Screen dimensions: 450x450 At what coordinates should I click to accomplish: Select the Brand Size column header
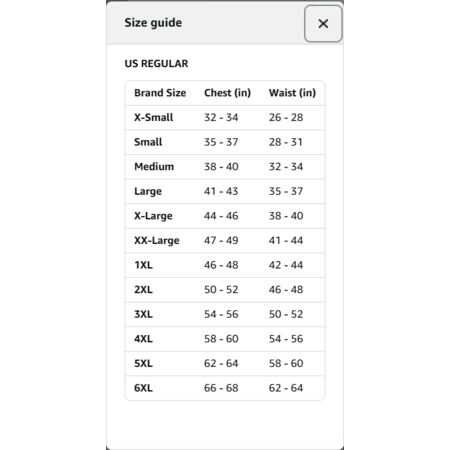[x=160, y=93]
